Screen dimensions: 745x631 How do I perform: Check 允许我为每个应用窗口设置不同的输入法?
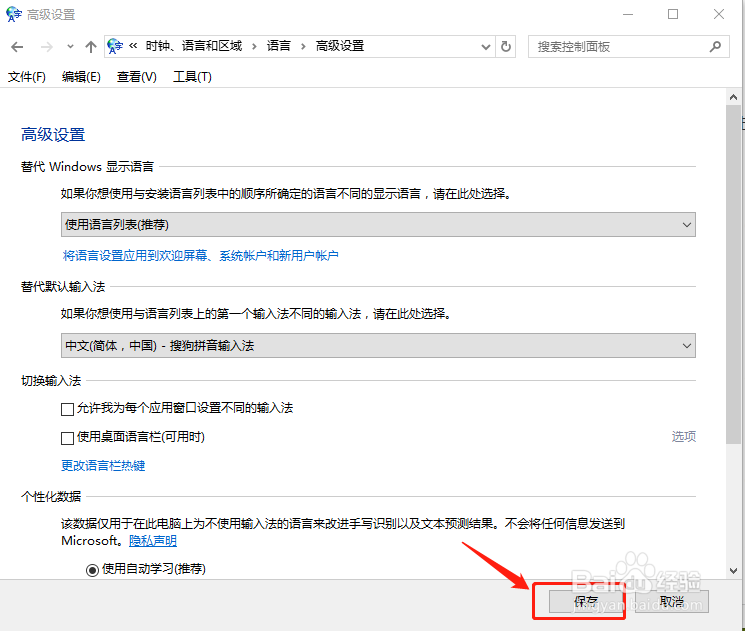point(67,409)
